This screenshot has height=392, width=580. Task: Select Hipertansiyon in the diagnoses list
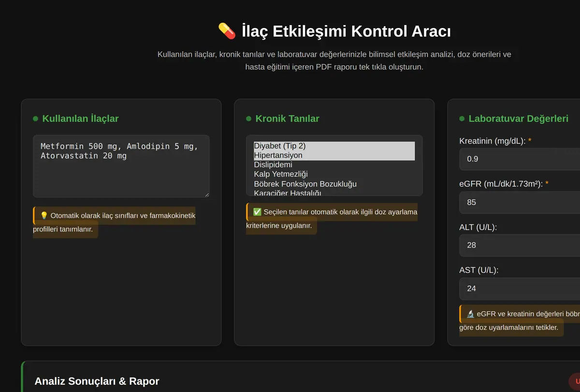pyautogui.click(x=334, y=156)
